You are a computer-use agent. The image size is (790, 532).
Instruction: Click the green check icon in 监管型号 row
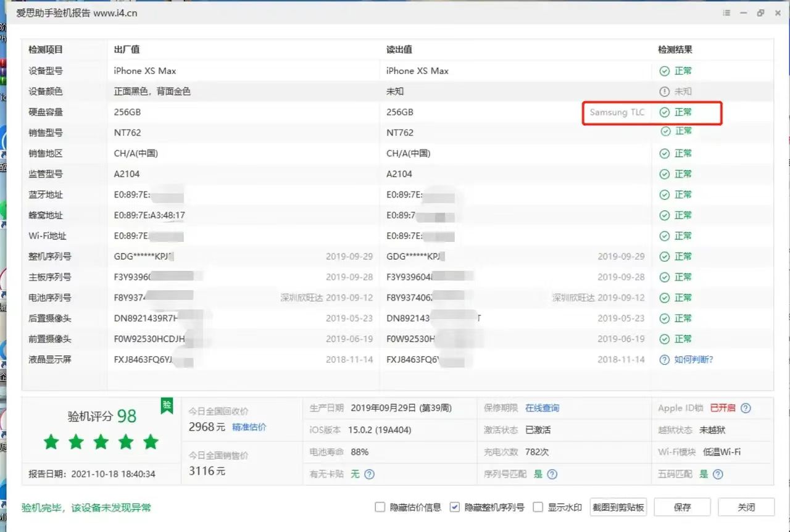tap(664, 174)
